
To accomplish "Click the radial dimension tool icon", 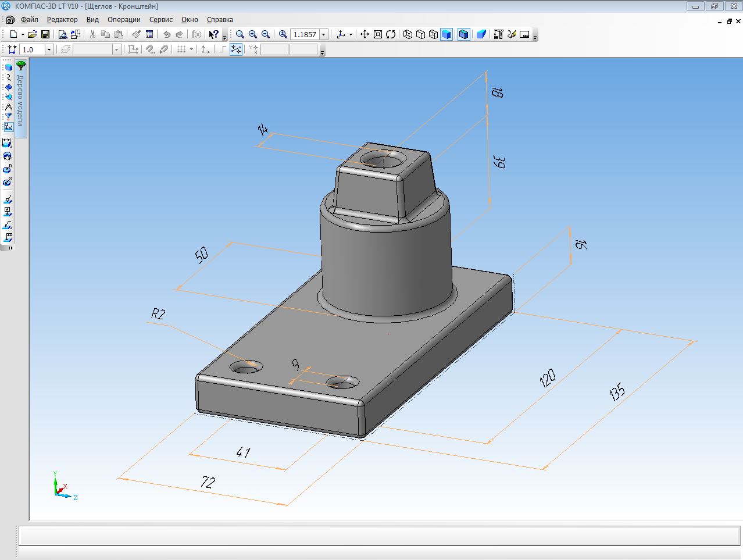I will click(8, 169).
